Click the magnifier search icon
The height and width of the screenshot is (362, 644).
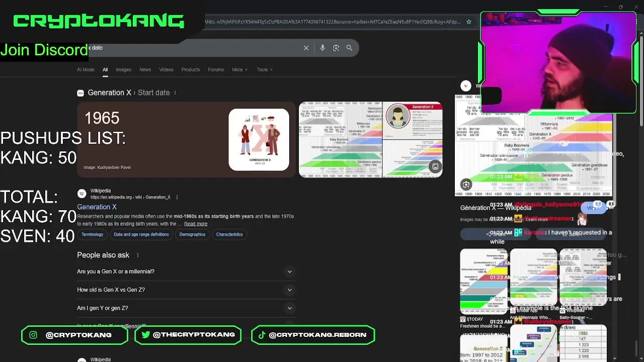349,48
